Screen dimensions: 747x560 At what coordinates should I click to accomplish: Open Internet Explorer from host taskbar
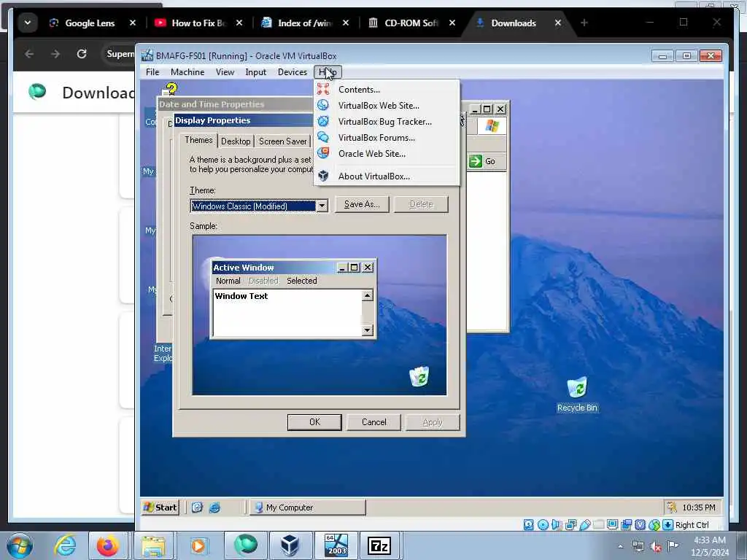(64, 545)
